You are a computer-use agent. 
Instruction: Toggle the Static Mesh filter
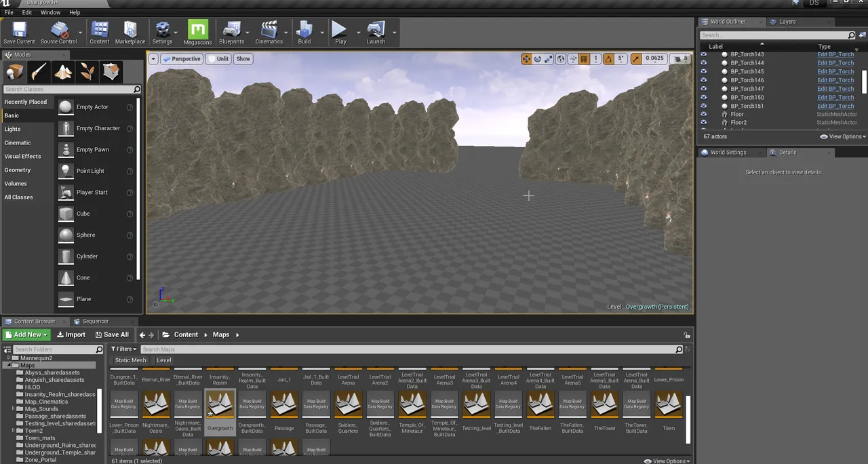[x=130, y=360]
